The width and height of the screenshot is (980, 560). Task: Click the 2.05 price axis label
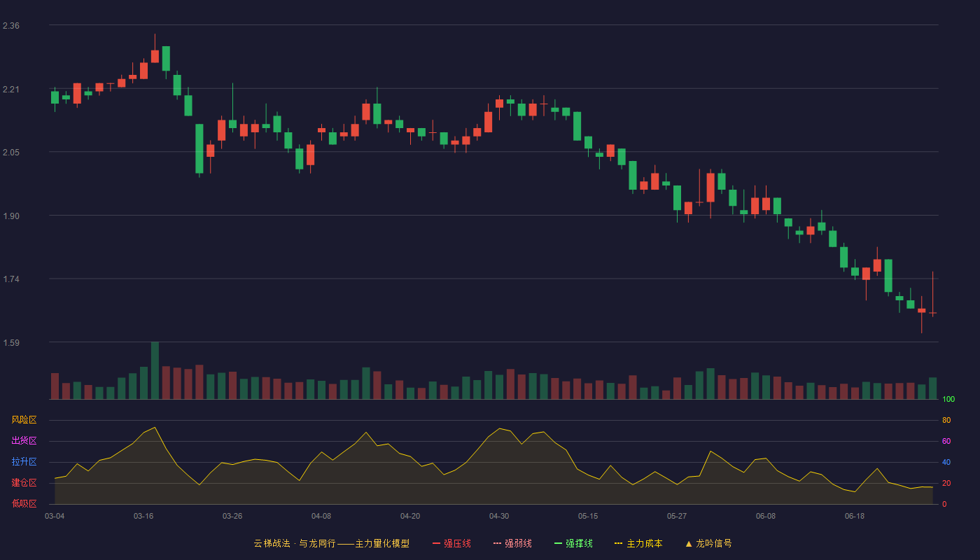[11, 153]
